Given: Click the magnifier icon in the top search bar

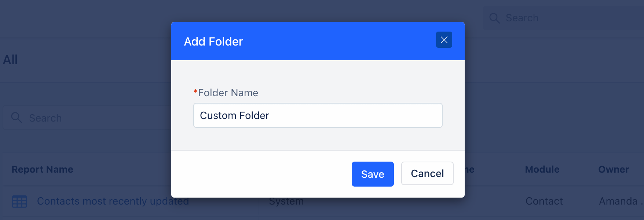Looking at the screenshot, I should click(494, 18).
